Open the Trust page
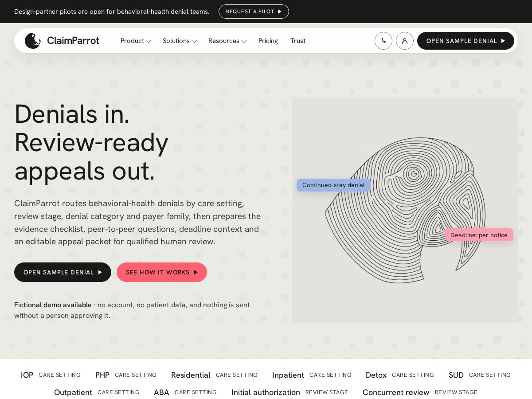 298,41
